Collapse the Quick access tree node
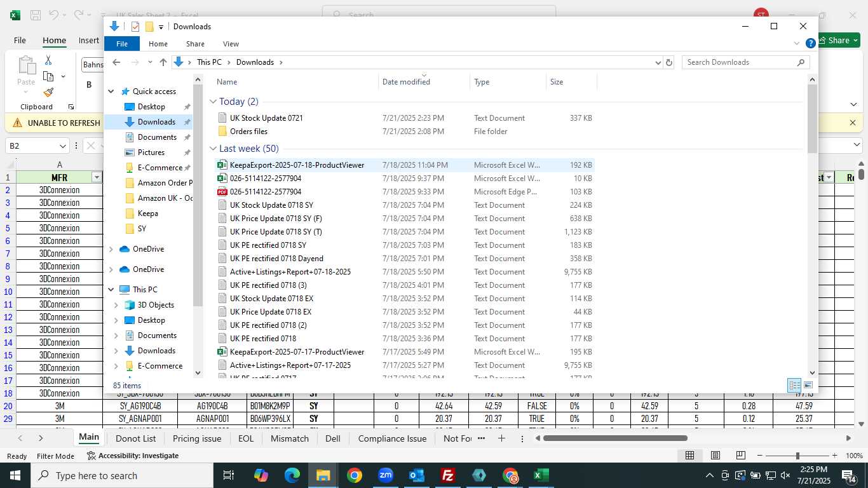The image size is (868, 488). [x=112, y=91]
